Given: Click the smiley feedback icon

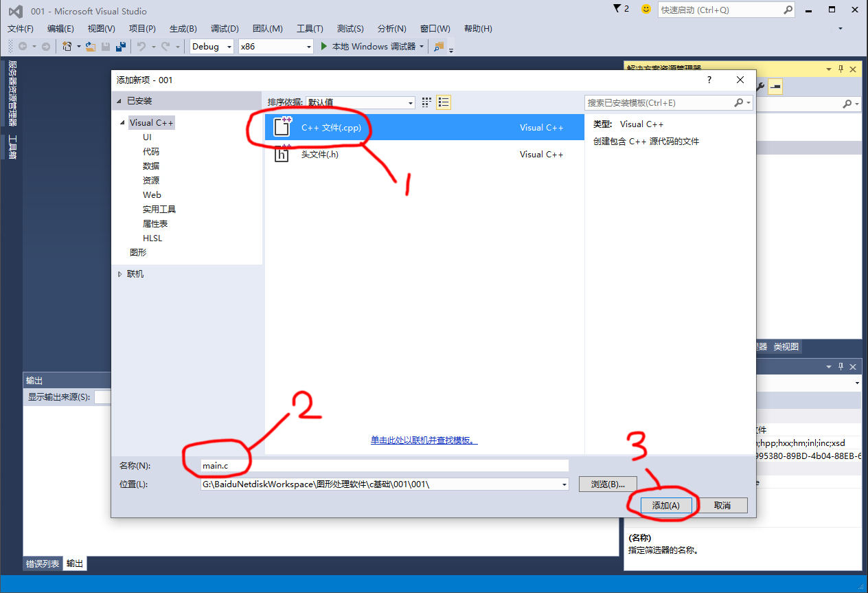Looking at the screenshot, I should (x=646, y=9).
